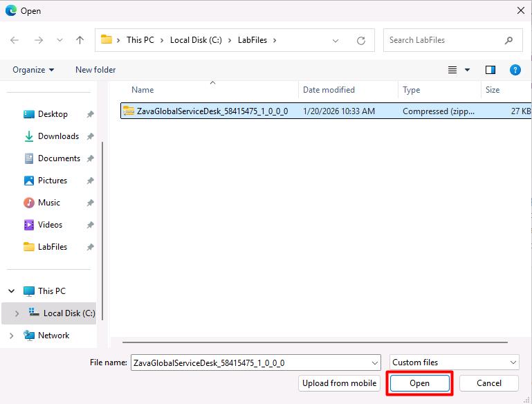Go back using the left arrow

coord(15,40)
